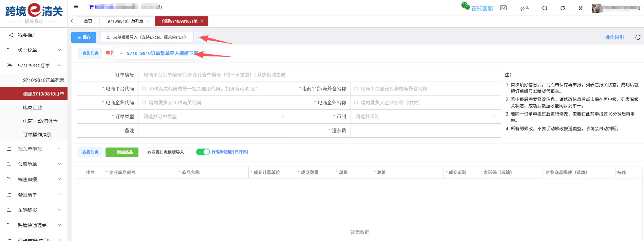
Task: Open 公告 announcements
Action: pyautogui.click(x=525, y=8)
